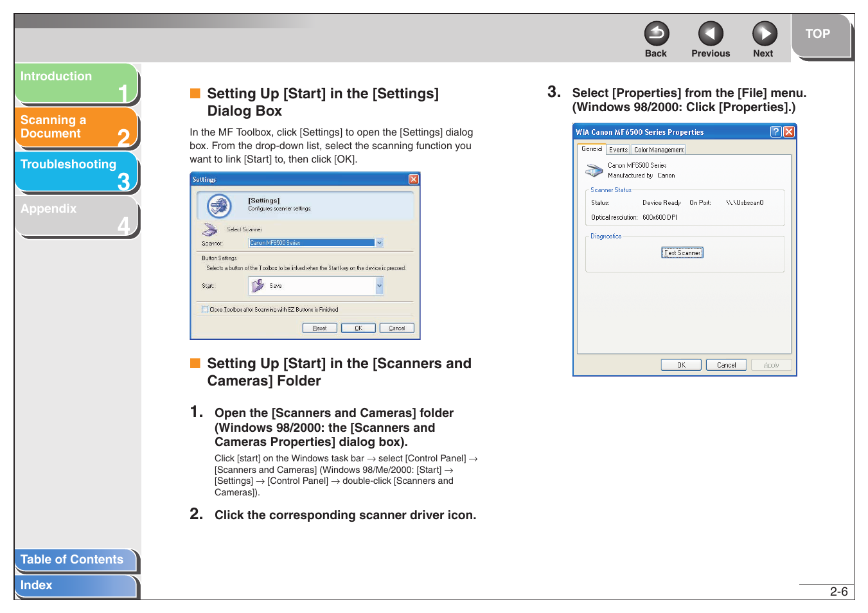Screen dimensions: 868x613
Task: Click 'Button Settings' group label
Action: tap(219, 258)
